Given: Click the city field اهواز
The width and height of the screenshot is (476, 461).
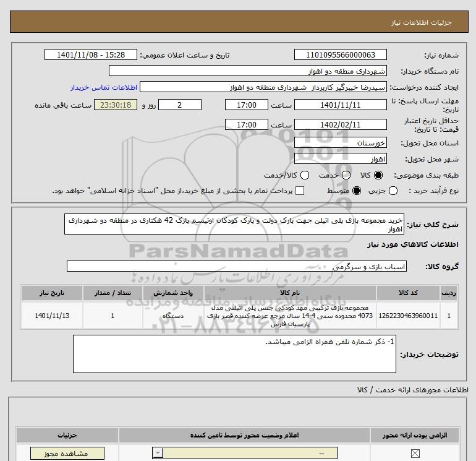Looking at the screenshot, I should click(340, 159).
